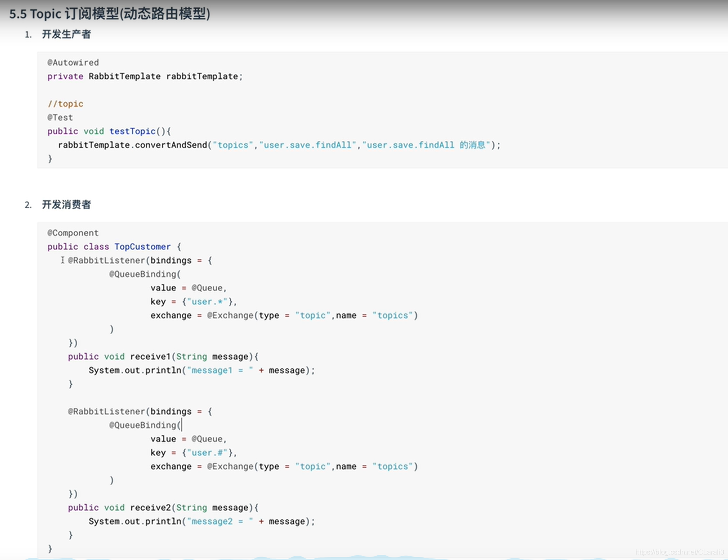Click 'private RabbitTemplate rabbitTemplate;' line
The image size is (728, 560).
pyautogui.click(x=145, y=76)
